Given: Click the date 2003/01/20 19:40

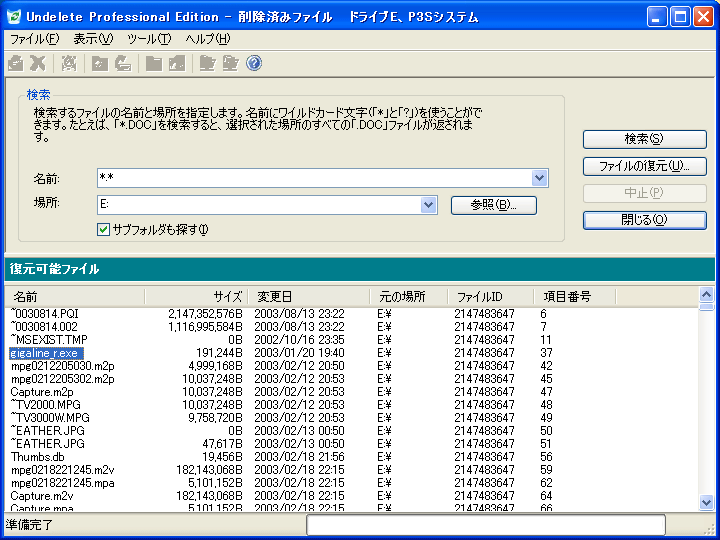Looking at the screenshot, I should pyautogui.click(x=299, y=353).
